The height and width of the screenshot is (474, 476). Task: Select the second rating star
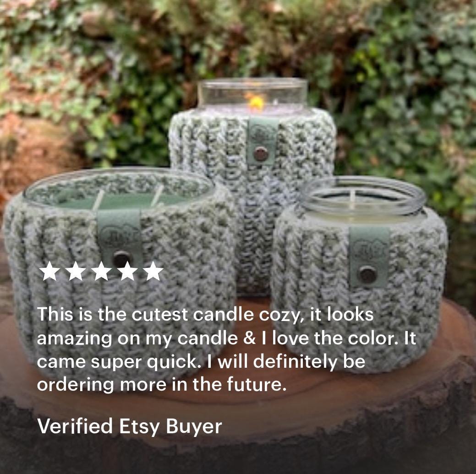pyautogui.click(x=75, y=271)
